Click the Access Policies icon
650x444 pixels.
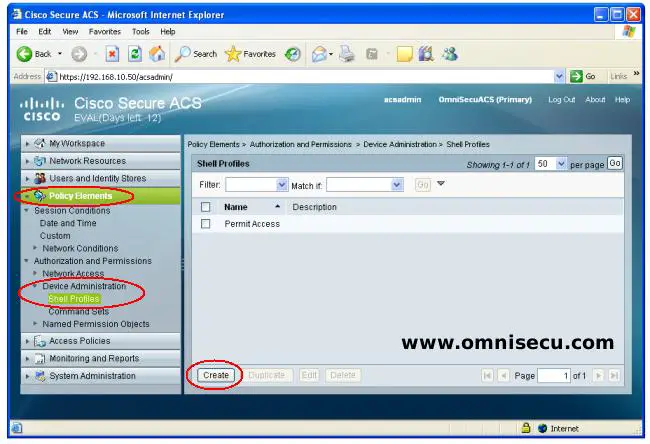40,341
